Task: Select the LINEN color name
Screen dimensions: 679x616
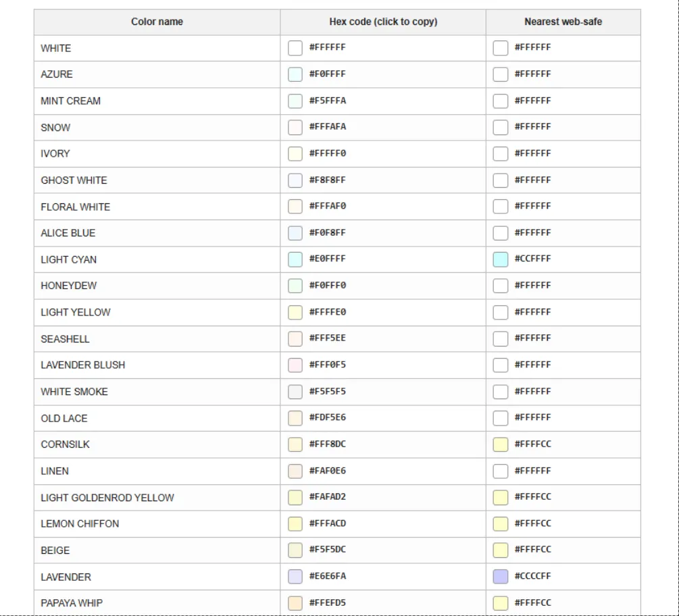Action: click(x=55, y=471)
